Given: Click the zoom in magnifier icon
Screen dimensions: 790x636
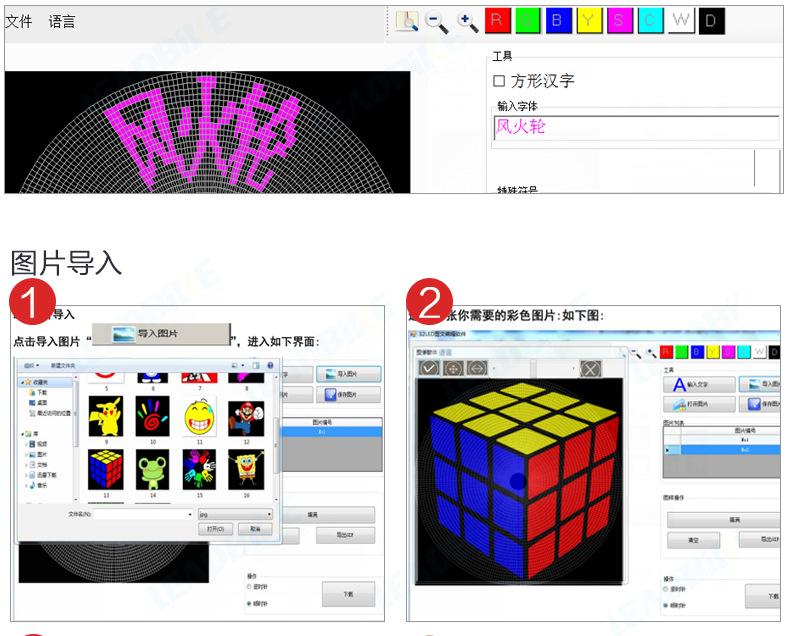Looking at the screenshot, I should pyautogui.click(x=466, y=22).
